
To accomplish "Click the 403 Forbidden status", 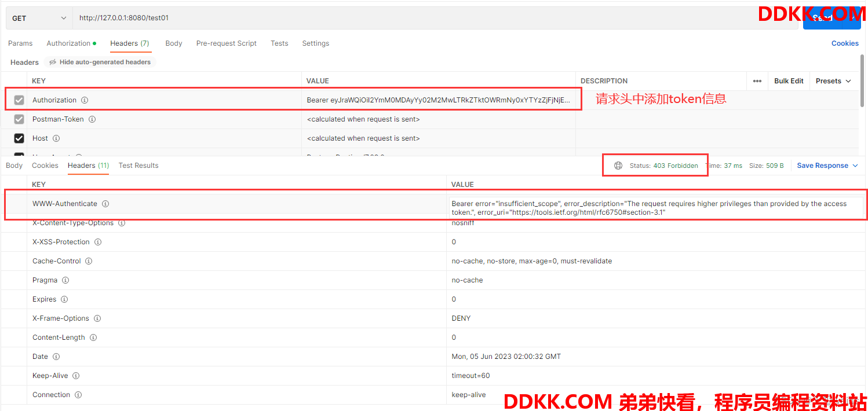I will point(676,166).
